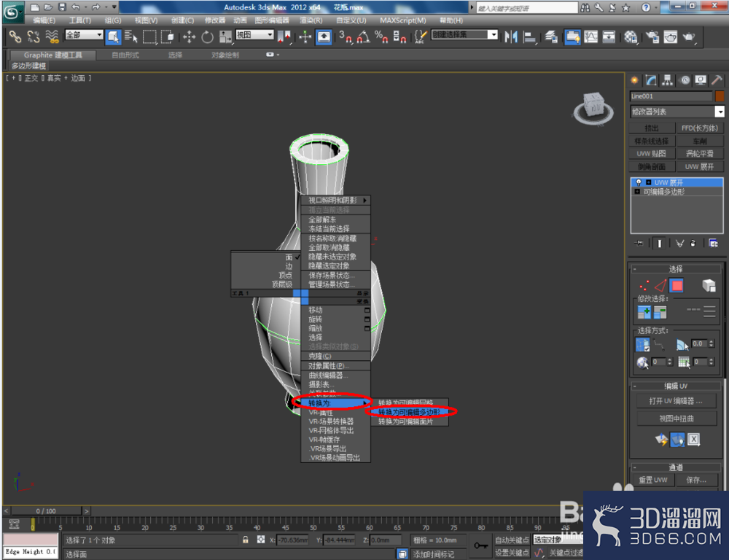The image size is (729, 560).
Task: Click the Render Production teapot icon
Action: tap(689, 36)
